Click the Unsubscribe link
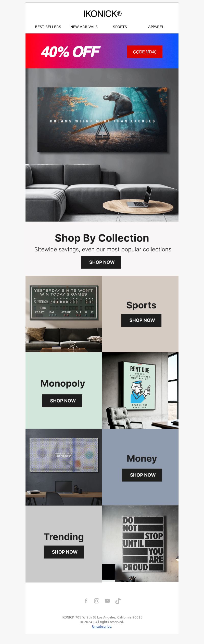204x644 pixels. 101,626
